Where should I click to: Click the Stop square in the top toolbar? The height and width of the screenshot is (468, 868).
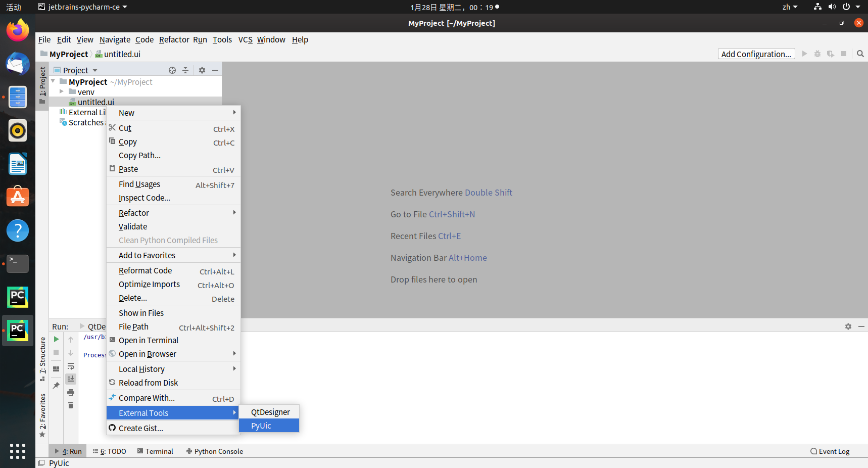pos(844,54)
